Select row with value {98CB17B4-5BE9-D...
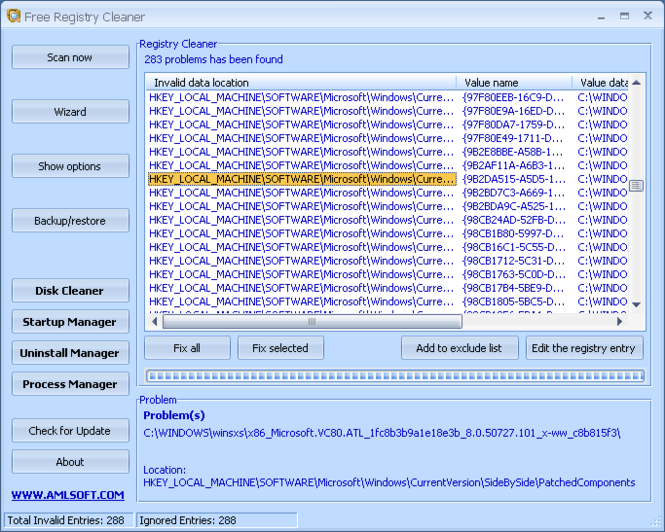Image resolution: width=665 pixels, height=532 pixels. [387, 288]
